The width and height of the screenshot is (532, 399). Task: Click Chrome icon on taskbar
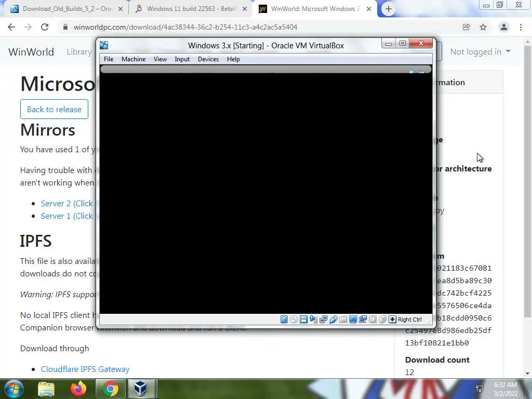tap(110, 389)
